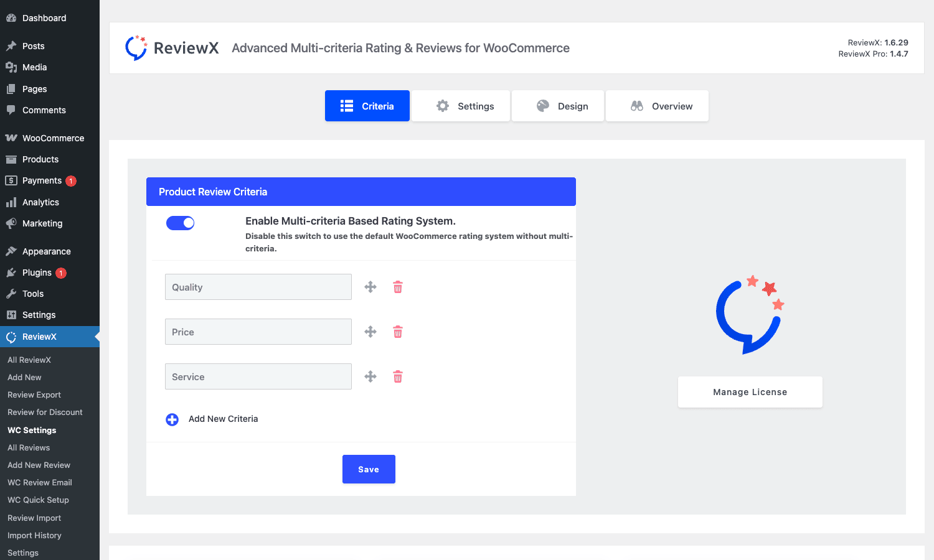This screenshot has height=560, width=934.
Task: Click the move handle for Price criterion
Action: coord(370,332)
